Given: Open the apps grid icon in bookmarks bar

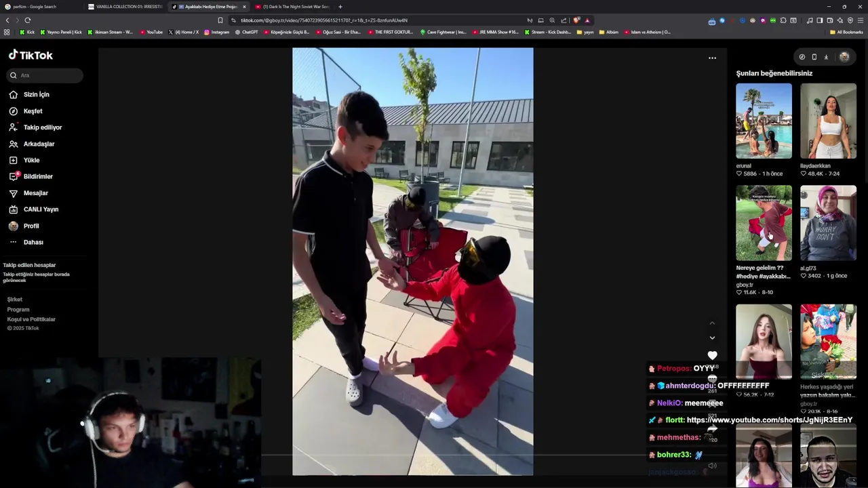Looking at the screenshot, I should point(7,32).
